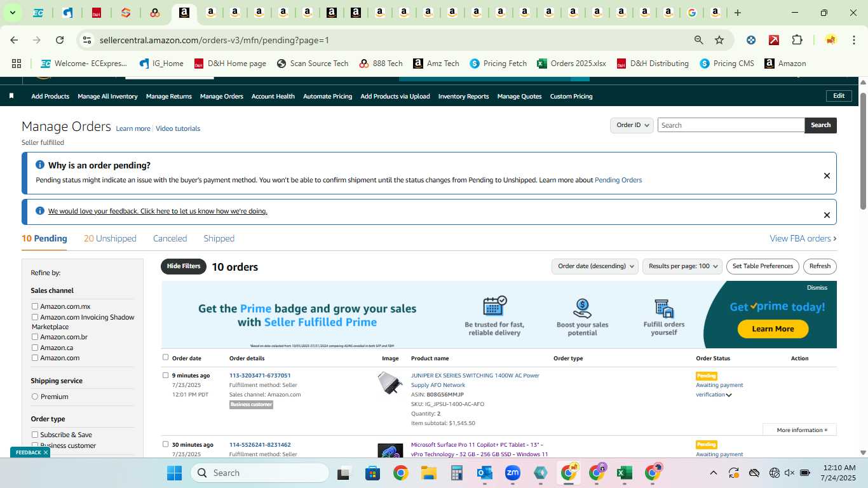Reload the page with the refresh icon
Viewport: 868px width, 488px height.
(x=60, y=40)
